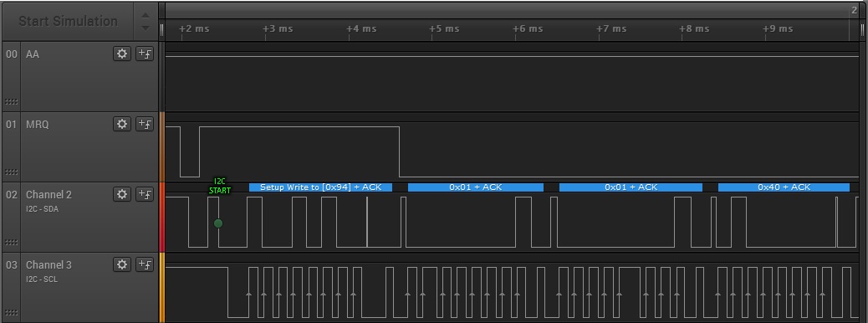Set trigger edge for Channel 3
The image size is (868, 323).
[x=145, y=264]
